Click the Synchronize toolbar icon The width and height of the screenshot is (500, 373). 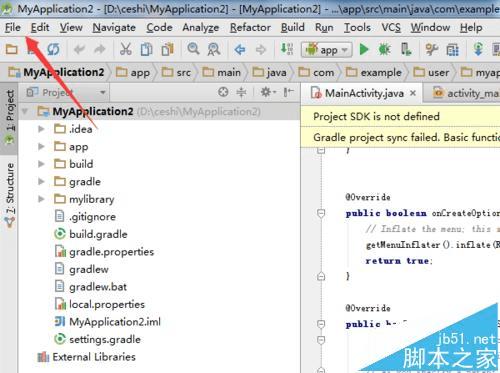(53, 50)
